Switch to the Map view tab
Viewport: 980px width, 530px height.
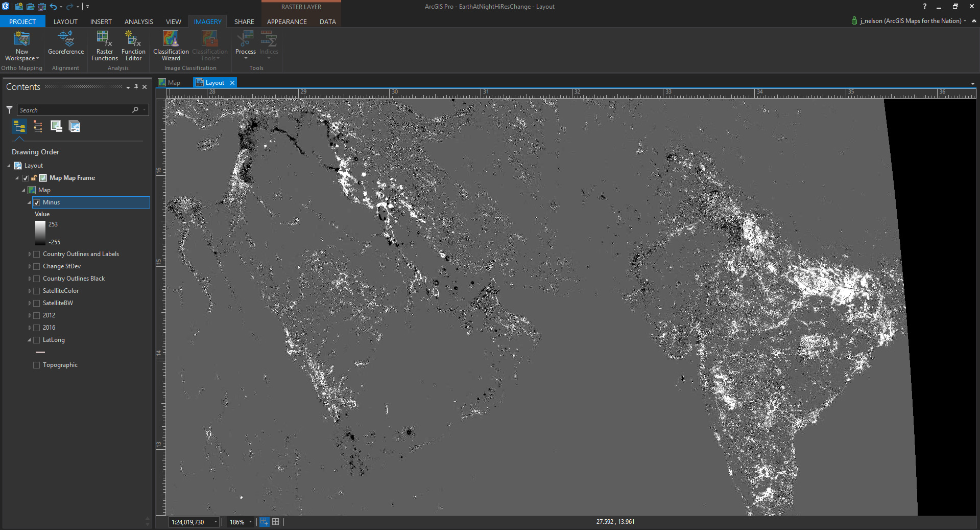click(x=174, y=83)
